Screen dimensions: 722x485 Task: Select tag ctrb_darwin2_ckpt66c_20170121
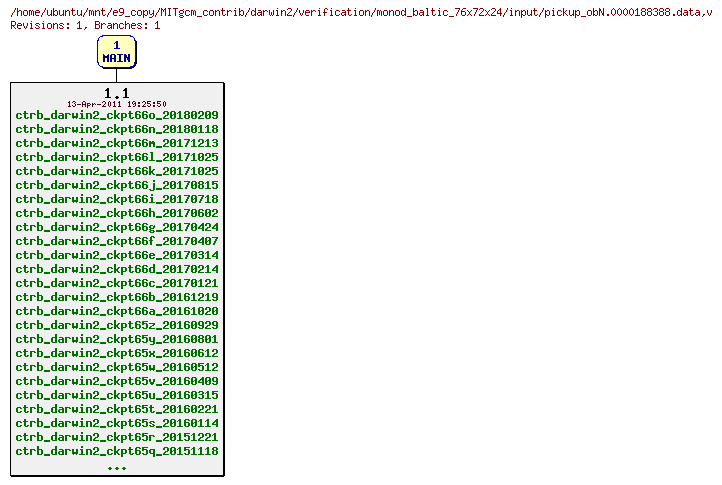(x=117, y=283)
